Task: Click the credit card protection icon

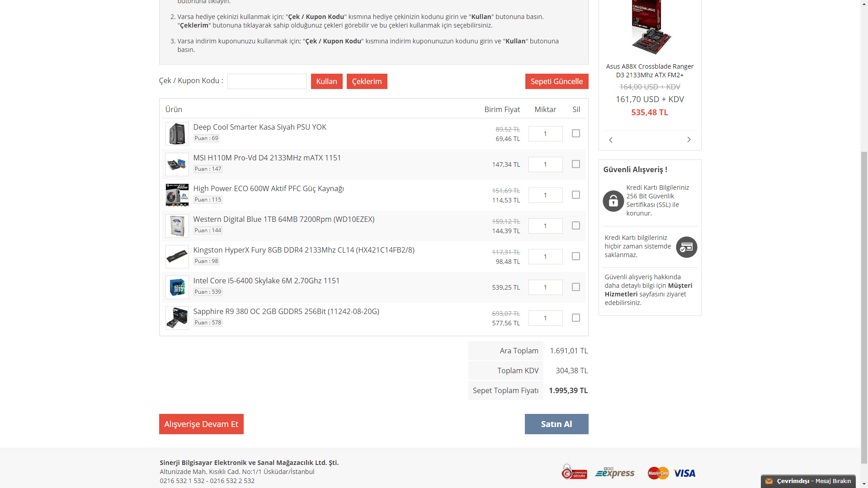Action: point(686,247)
